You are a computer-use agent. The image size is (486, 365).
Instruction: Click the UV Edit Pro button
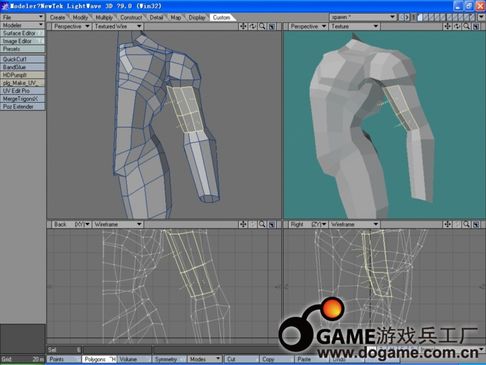22,91
